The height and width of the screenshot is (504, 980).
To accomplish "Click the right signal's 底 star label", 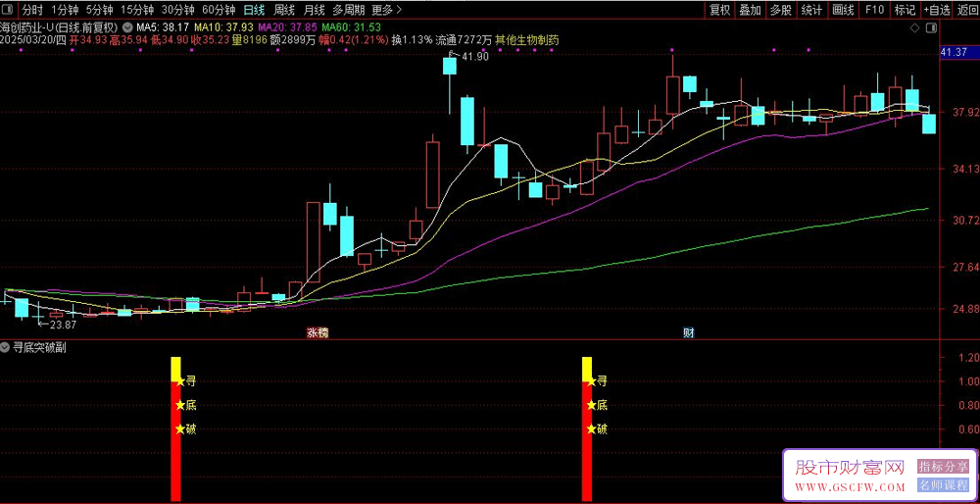I will [x=597, y=405].
